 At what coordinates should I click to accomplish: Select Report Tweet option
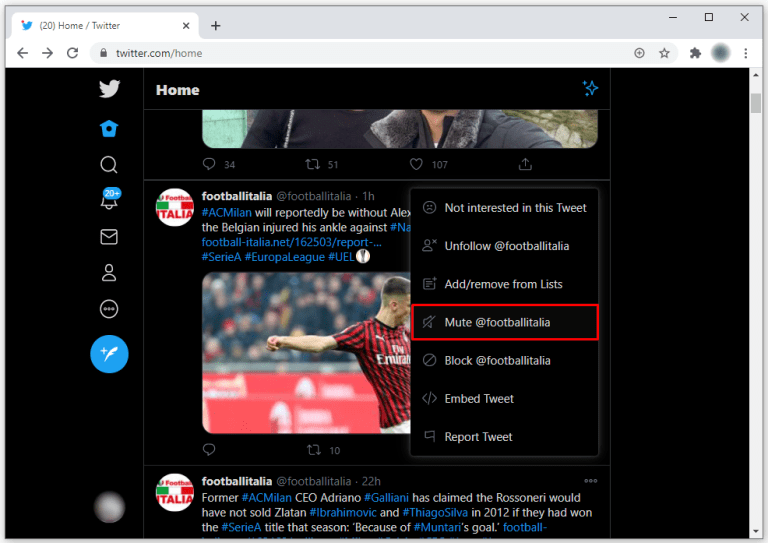(x=504, y=437)
